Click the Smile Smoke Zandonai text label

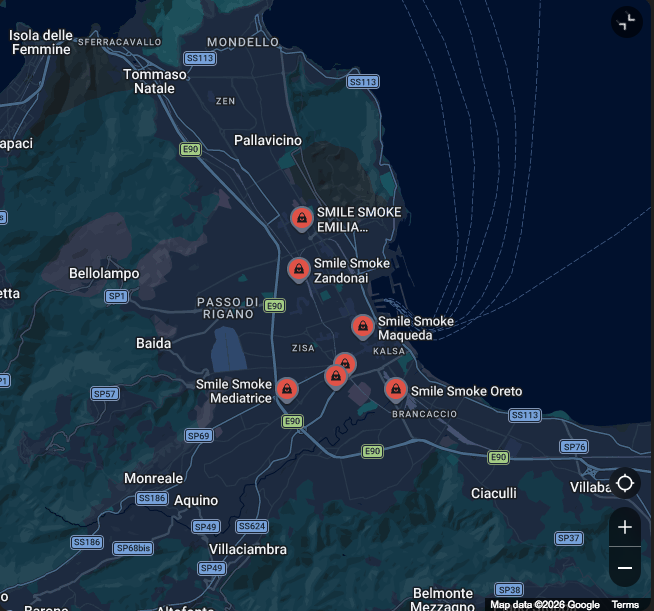pyautogui.click(x=351, y=271)
